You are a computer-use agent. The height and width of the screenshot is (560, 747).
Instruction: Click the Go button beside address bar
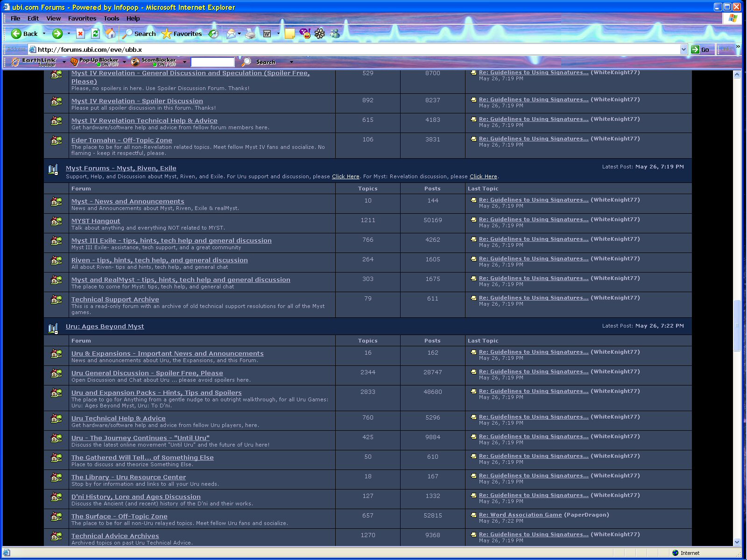(x=701, y=49)
